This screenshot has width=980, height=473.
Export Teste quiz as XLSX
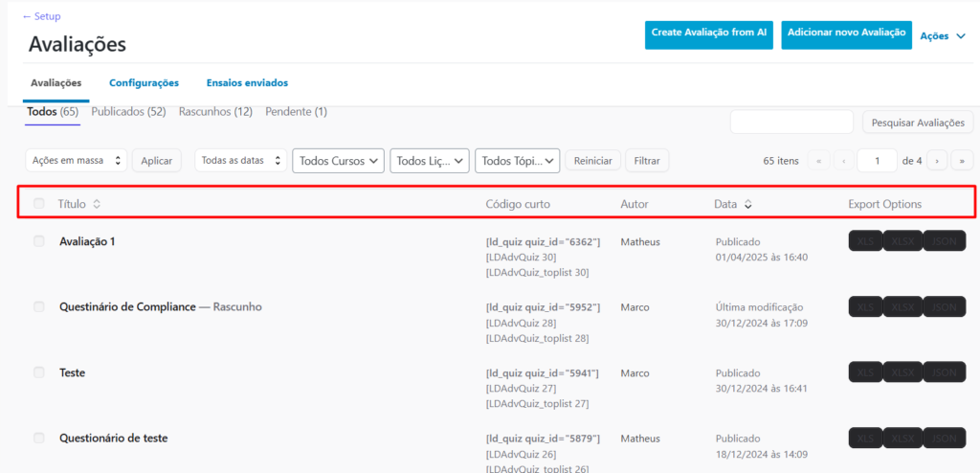tap(902, 372)
